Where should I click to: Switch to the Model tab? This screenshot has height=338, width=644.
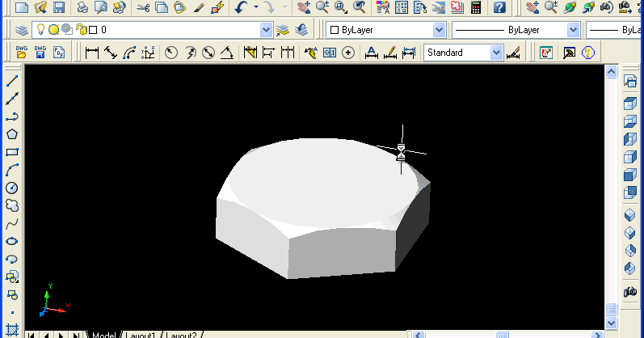pos(104,335)
